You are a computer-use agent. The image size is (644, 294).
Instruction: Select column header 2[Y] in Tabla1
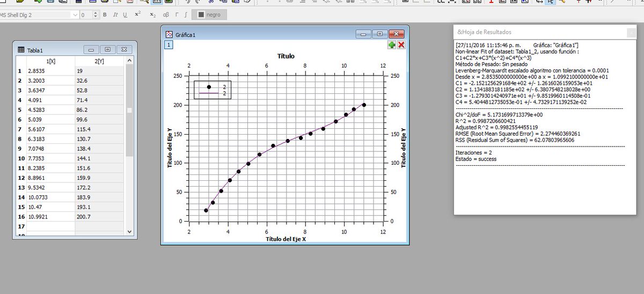[x=99, y=61]
